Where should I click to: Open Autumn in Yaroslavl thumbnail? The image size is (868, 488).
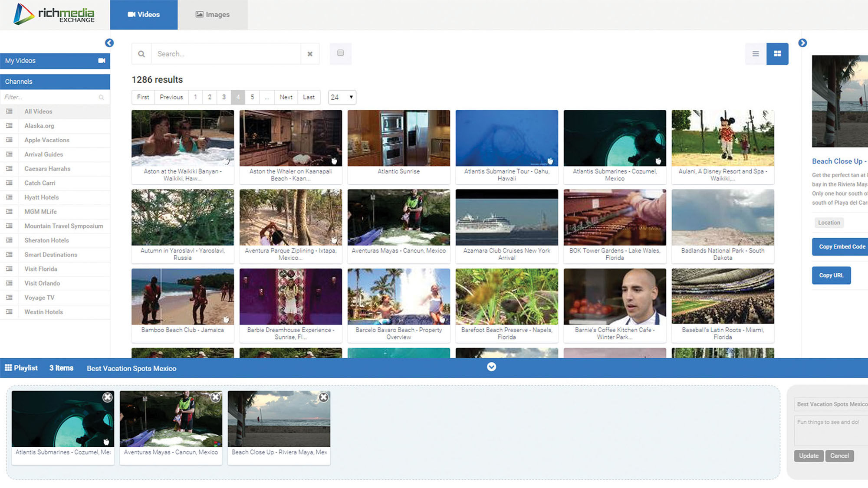pos(182,217)
